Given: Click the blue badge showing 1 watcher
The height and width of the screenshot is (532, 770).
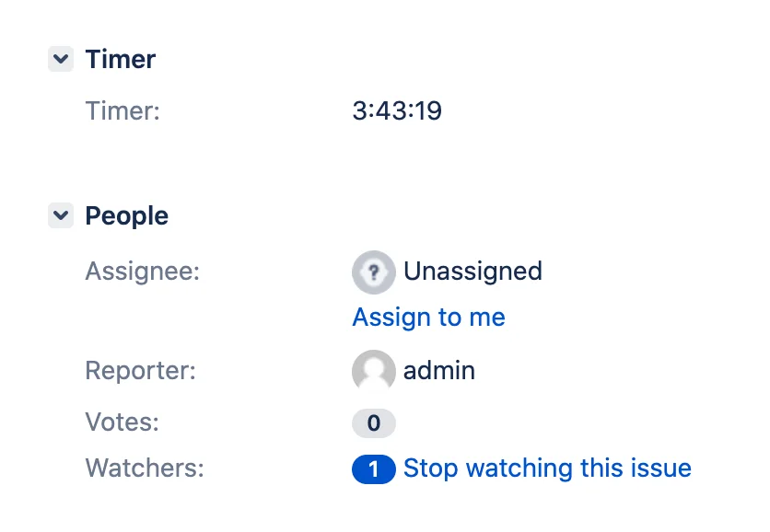Looking at the screenshot, I should [374, 469].
